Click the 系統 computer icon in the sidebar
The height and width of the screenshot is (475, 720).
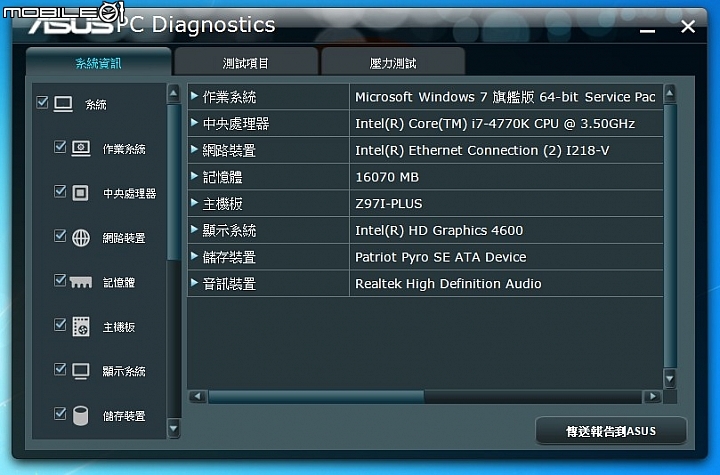(x=63, y=104)
